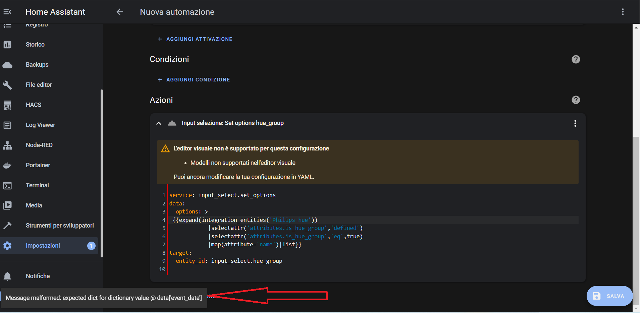
Task: Collapse the Home Assistant sidebar
Action: [x=7, y=12]
